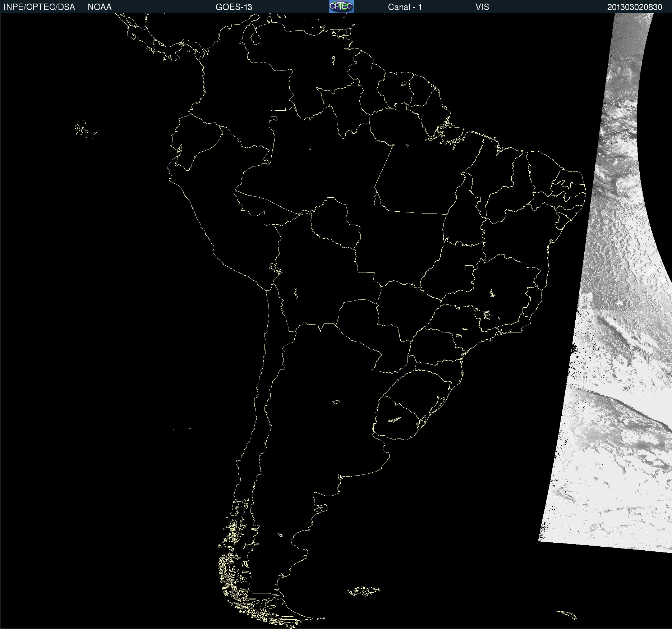This screenshot has width=672, height=629.
Task: Click the Canal - 1 channel label
Action: tap(405, 7)
